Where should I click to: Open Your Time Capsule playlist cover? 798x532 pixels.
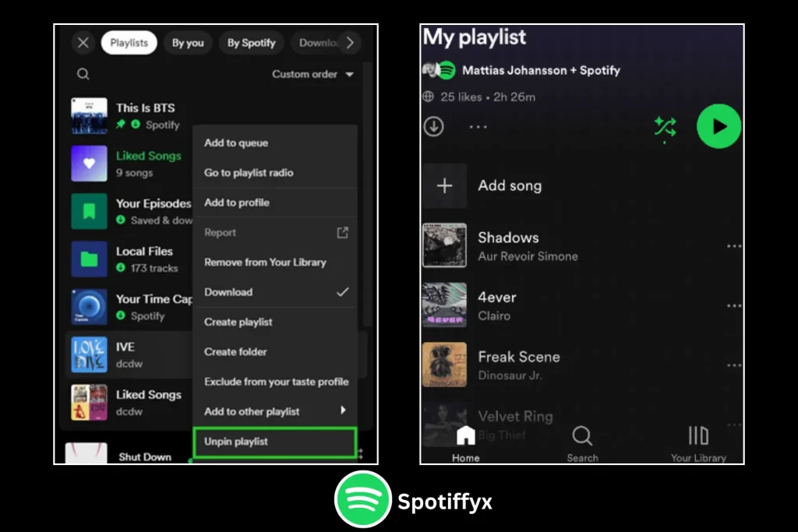89,307
